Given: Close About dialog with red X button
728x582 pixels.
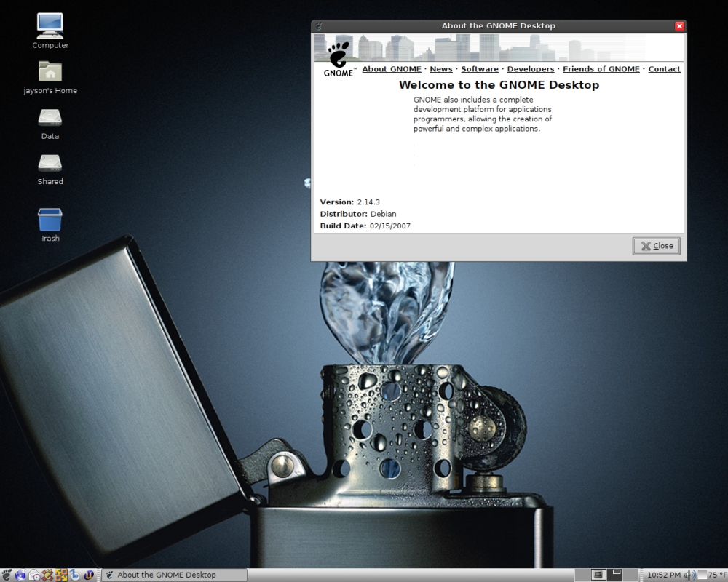Looking at the screenshot, I should [679, 26].
